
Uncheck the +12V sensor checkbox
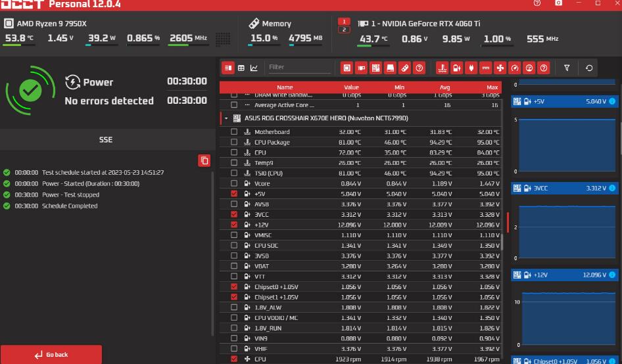click(234, 225)
